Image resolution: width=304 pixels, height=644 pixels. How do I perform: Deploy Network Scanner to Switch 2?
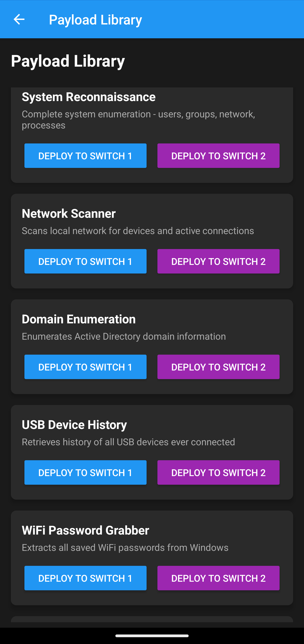[x=218, y=261]
